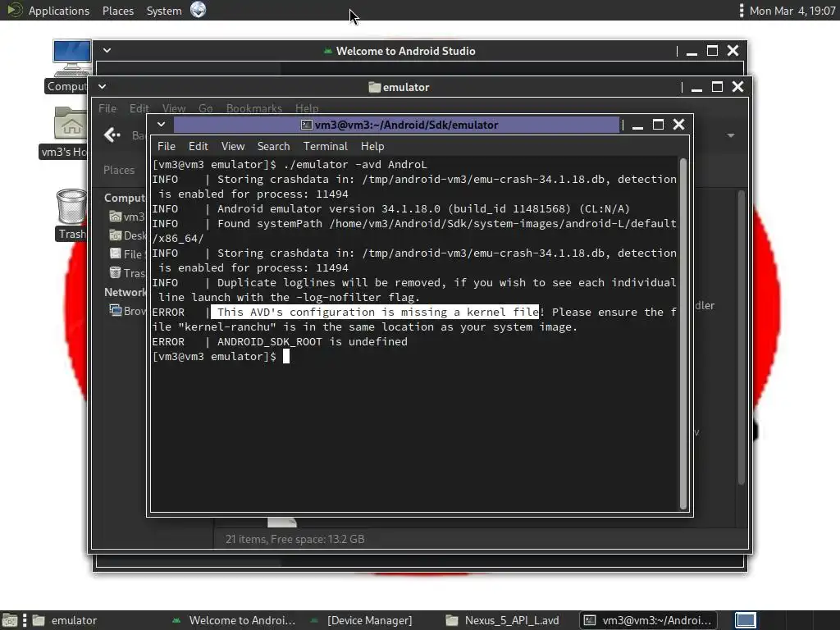Select Desktop entry in file manager sidebar
Image resolution: width=840 pixels, height=630 pixels.
point(127,235)
